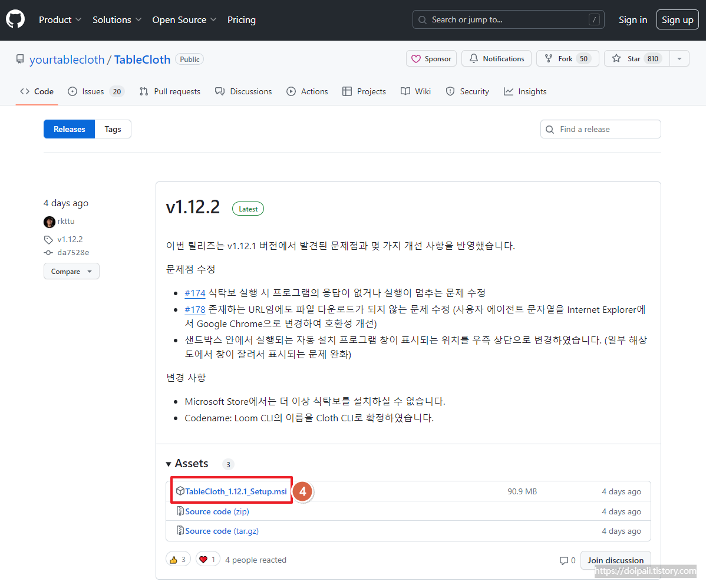This screenshot has height=588, width=706.
Task: Open the v1.12.2 release title
Action: click(x=193, y=207)
